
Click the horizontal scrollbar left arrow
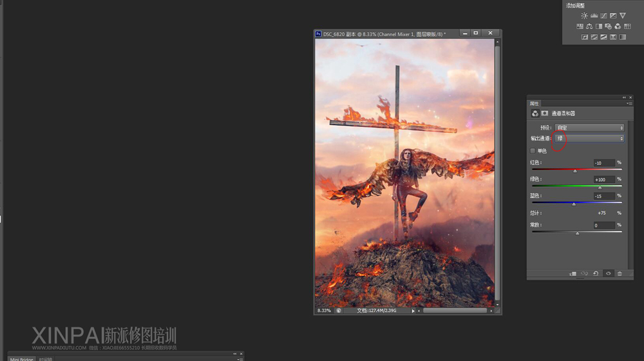[x=419, y=311]
